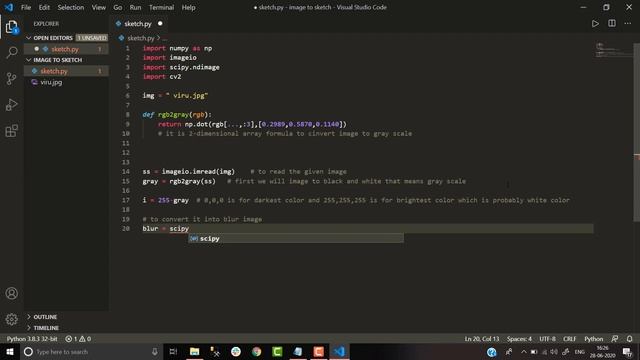Select sketch.py under Open Editors
This screenshot has height=360, width=640.
tap(65, 49)
